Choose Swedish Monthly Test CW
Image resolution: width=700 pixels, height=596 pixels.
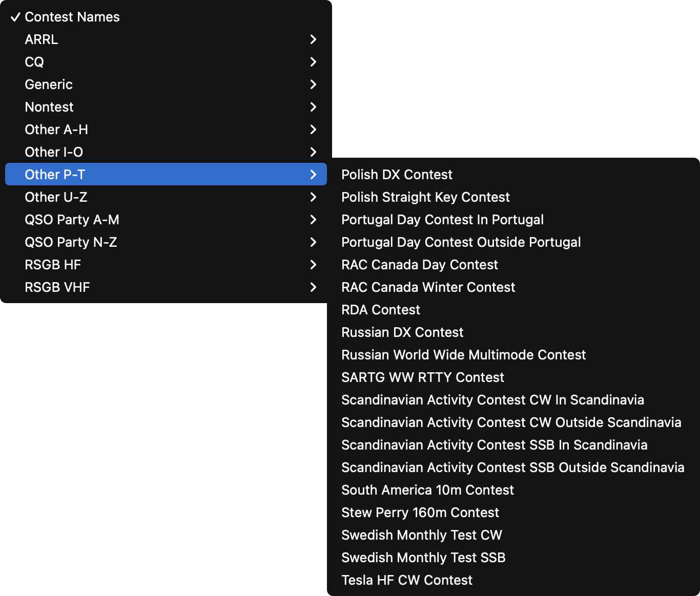click(x=513, y=535)
